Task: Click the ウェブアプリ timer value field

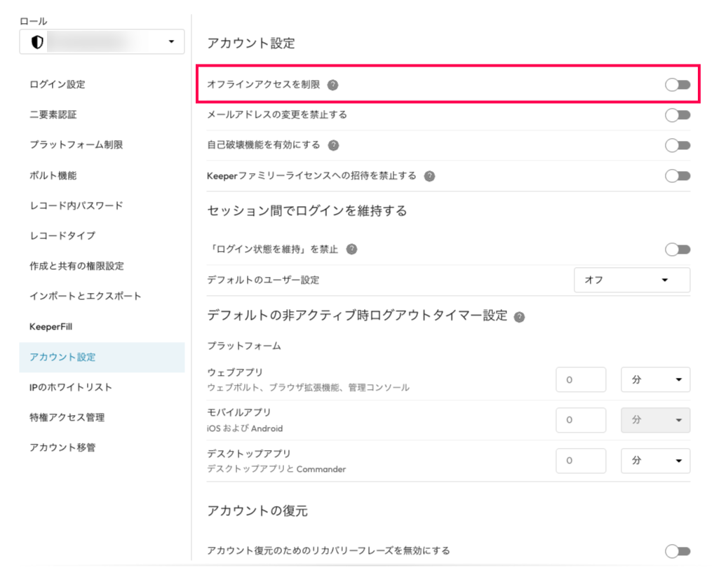Action: click(581, 380)
